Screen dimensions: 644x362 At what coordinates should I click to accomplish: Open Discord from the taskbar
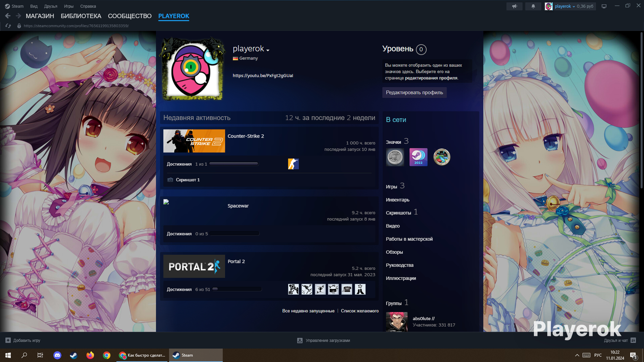57,355
